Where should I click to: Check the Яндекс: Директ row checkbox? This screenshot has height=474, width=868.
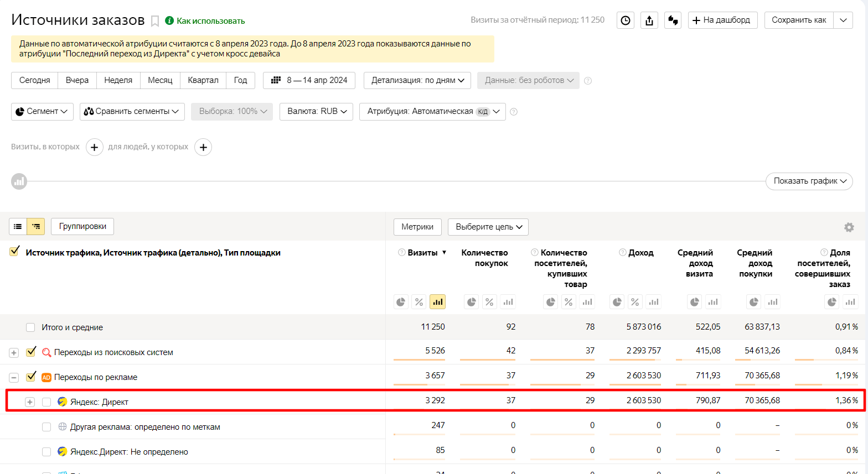pyautogui.click(x=46, y=402)
